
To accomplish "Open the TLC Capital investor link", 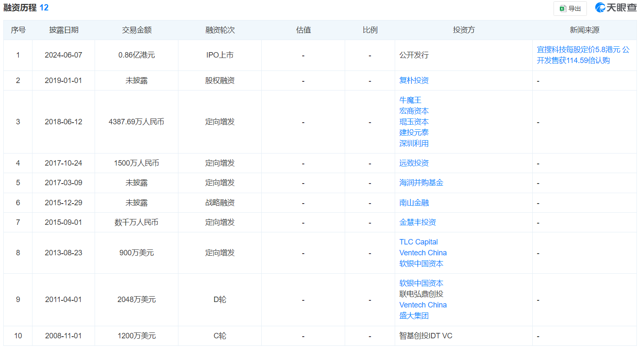I will pos(418,242).
